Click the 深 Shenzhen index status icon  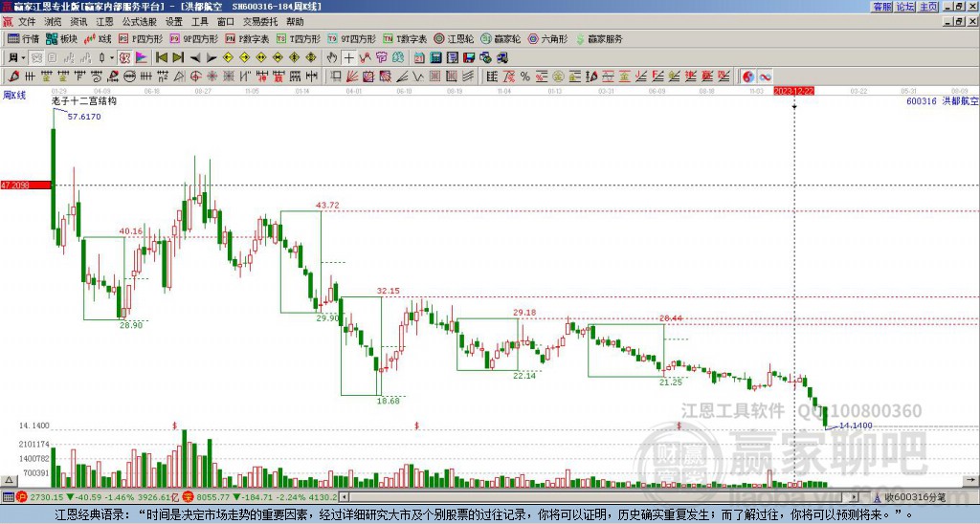click(x=189, y=497)
